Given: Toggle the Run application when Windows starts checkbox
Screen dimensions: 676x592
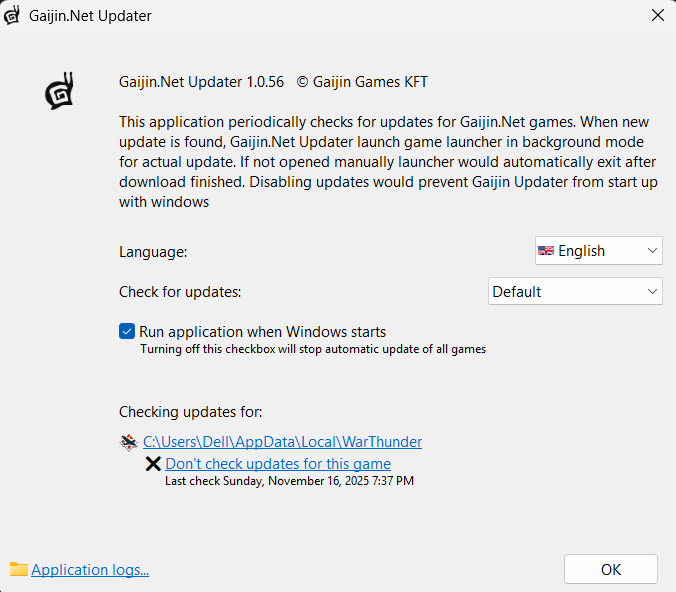Looking at the screenshot, I should tap(127, 332).
